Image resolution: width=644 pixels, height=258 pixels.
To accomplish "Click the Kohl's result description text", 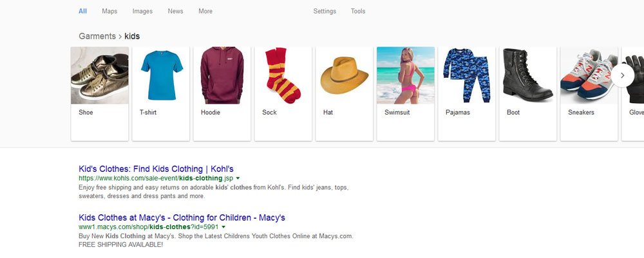I will coord(214,192).
